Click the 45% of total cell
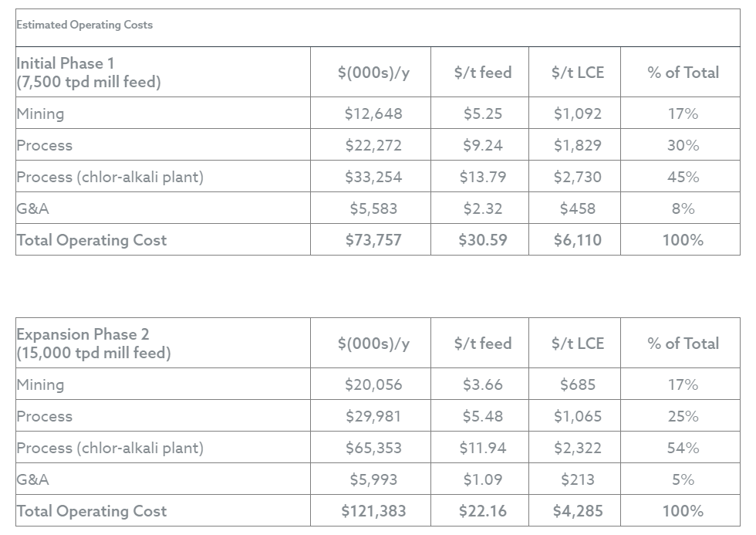 683,177
